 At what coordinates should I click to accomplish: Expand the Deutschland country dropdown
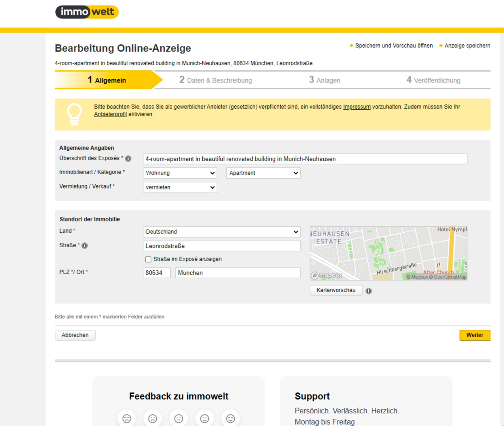(221, 232)
